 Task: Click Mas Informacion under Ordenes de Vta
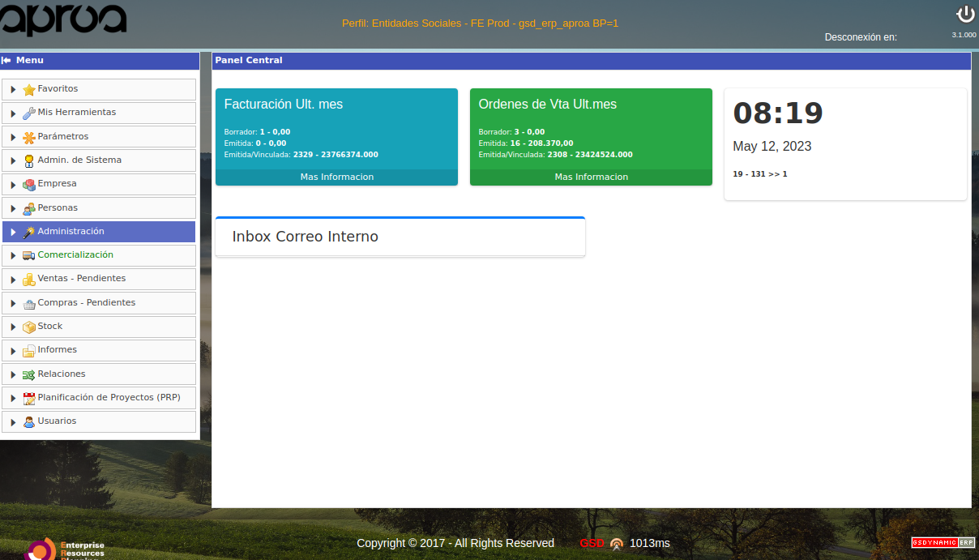pos(591,177)
